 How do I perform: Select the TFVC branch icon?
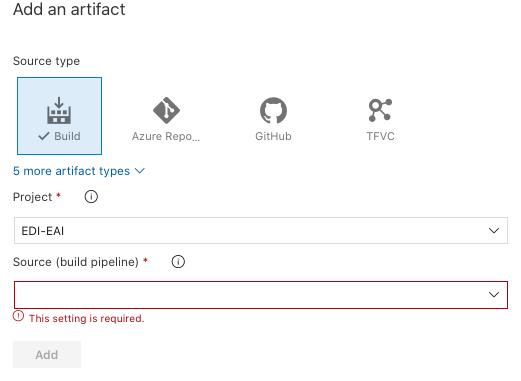click(x=380, y=110)
